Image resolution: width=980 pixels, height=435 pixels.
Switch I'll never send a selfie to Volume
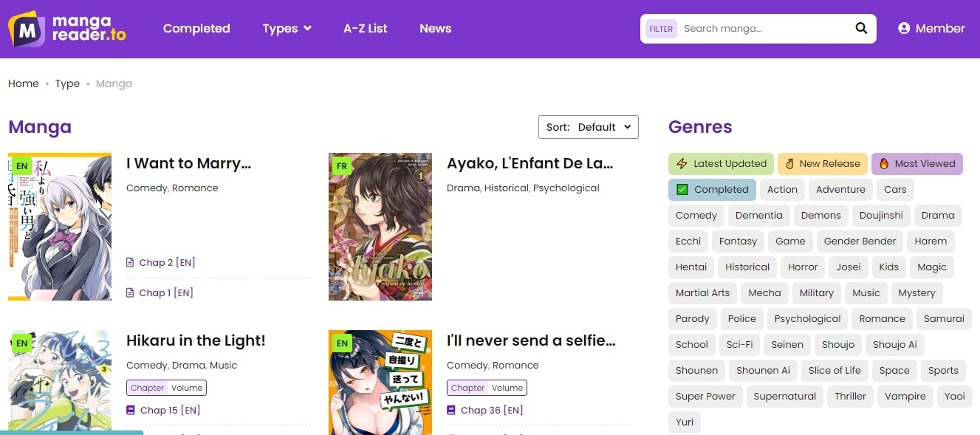[507, 388]
